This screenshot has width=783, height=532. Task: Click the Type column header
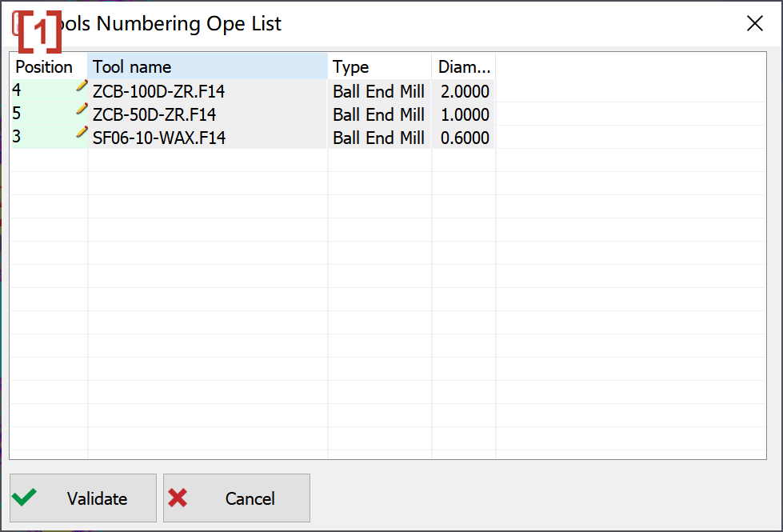tap(380, 66)
